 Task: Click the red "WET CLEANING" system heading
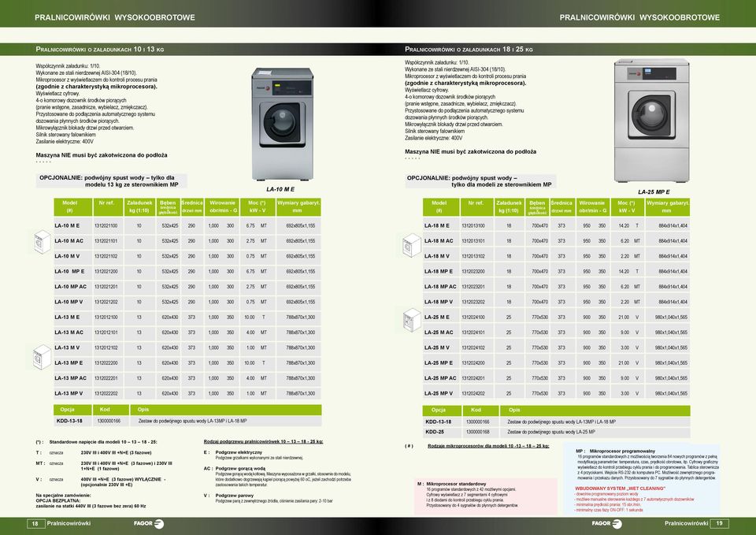(x=620, y=489)
